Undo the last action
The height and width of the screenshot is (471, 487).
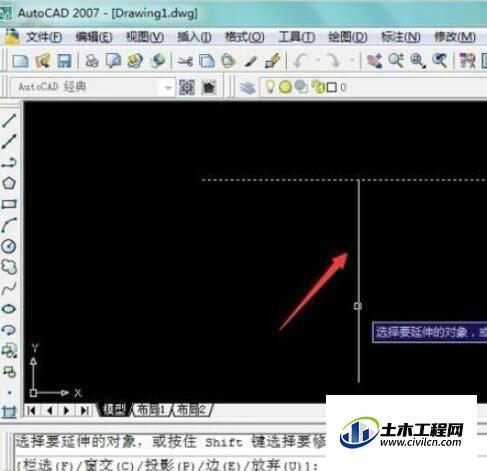(x=301, y=61)
